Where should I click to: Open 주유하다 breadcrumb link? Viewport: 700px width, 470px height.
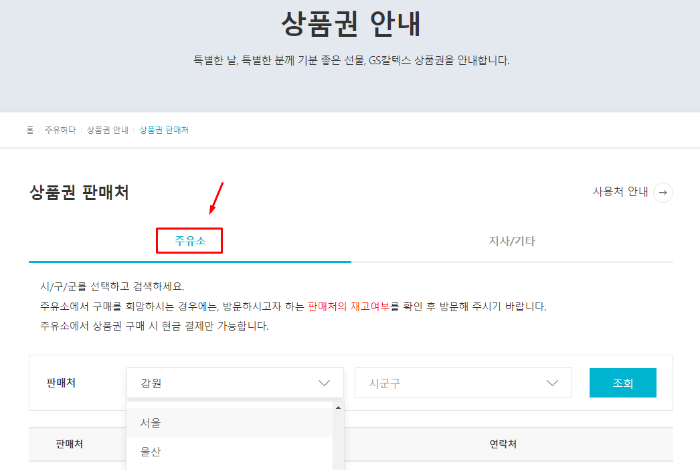coord(60,130)
